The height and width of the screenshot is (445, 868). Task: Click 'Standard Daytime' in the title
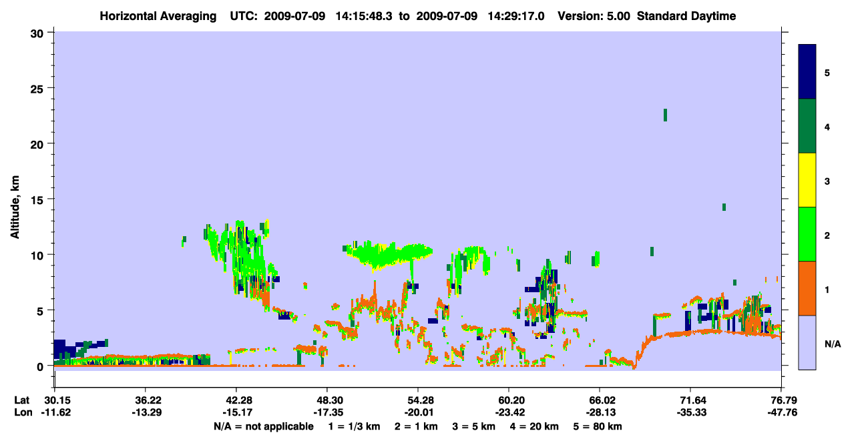(x=686, y=16)
